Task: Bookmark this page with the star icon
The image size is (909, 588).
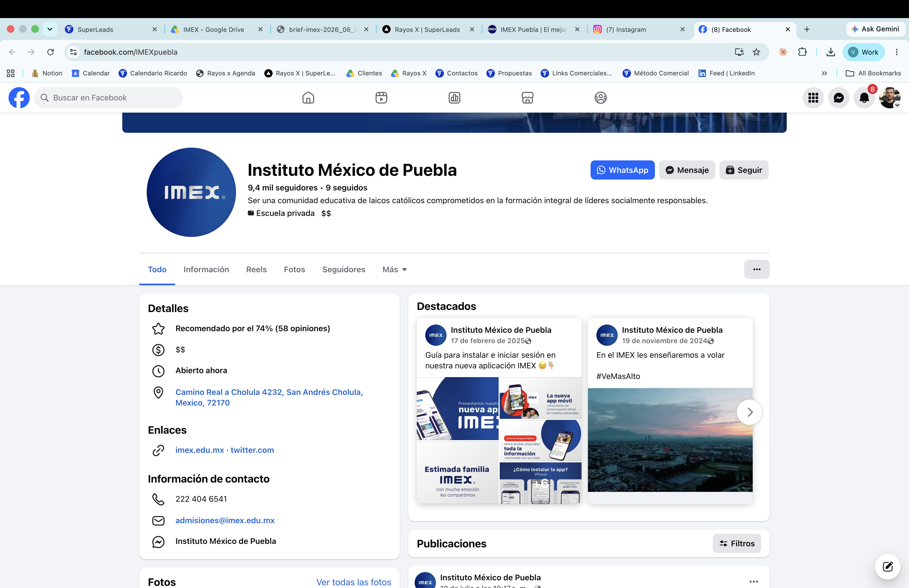Action: point(756,52)
